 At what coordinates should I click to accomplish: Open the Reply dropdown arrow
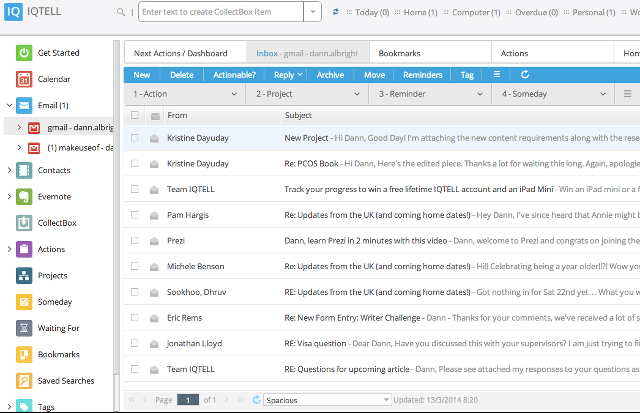(300, 75)
